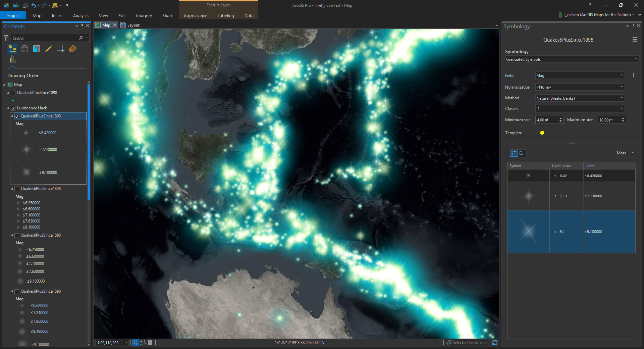Click the More button in Symbology

coord(625,153)
